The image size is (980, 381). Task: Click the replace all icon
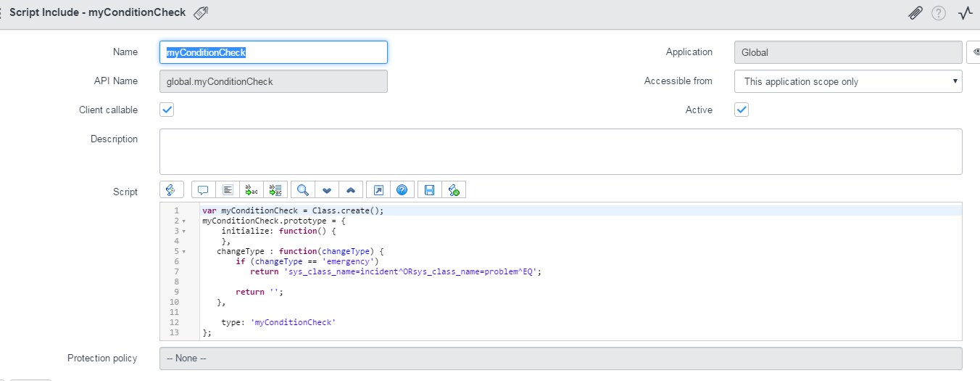point(276,189)
